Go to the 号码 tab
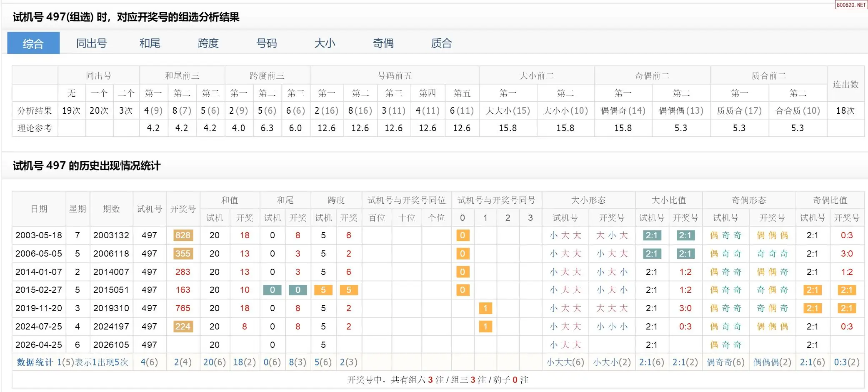The image size is (868, 392). coord(266,43)
